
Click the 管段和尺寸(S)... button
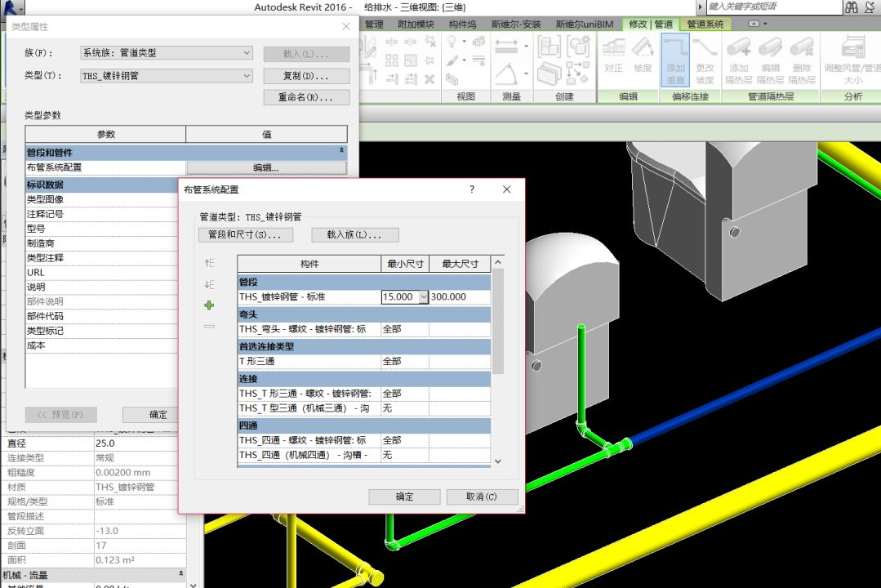[245, 235]
